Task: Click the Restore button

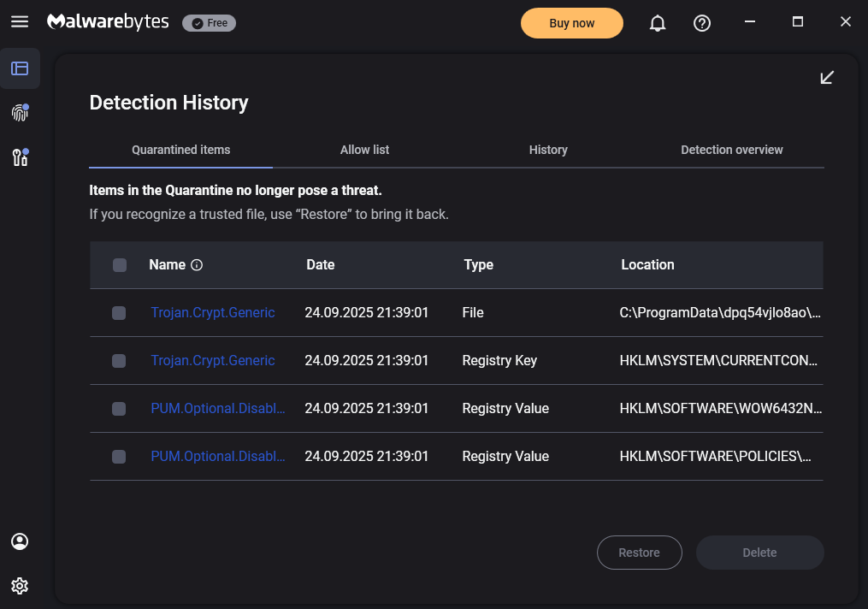Action: tap(640, 553)
